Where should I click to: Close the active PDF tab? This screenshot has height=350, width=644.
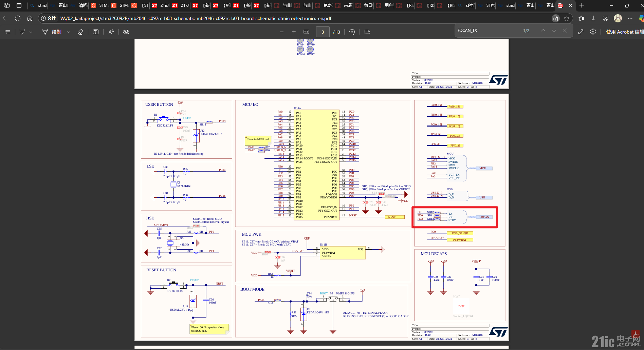[570, 5]
